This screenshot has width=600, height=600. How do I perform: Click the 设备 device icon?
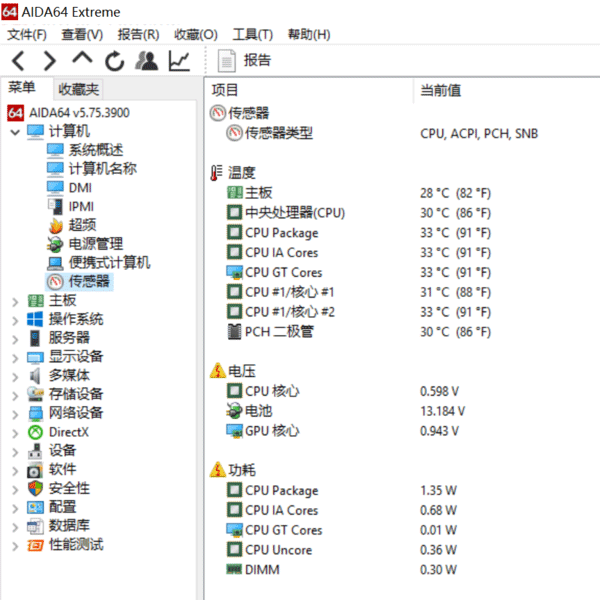click(35, 451)
